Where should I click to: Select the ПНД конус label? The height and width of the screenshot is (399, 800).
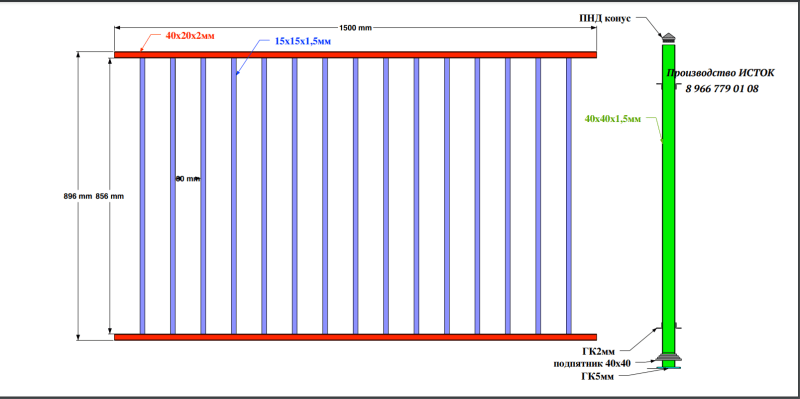pos(605,18)
